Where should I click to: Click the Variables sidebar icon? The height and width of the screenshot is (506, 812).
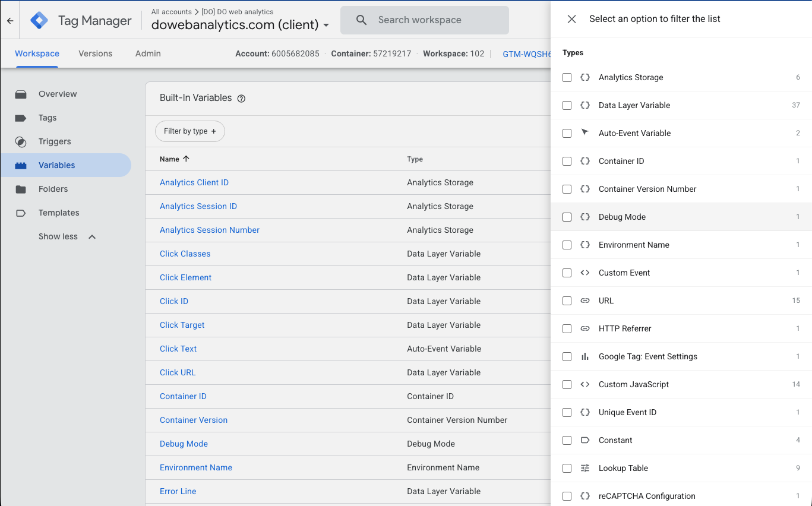pos(21,165)
